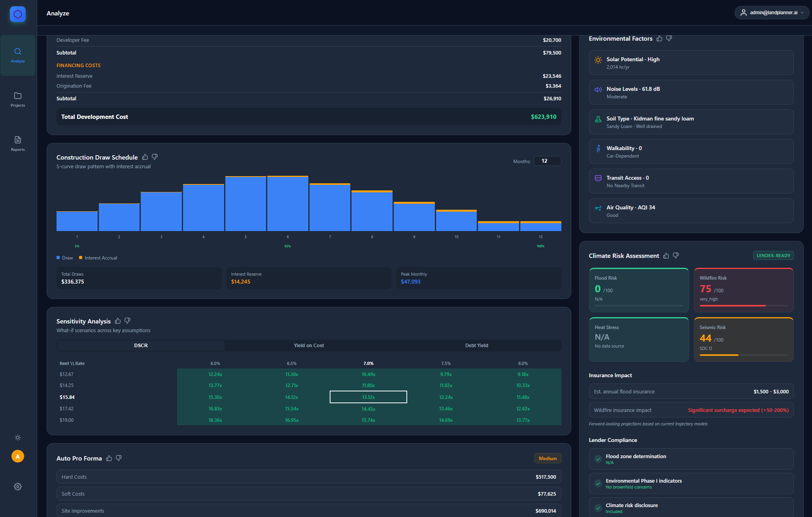Screen dimensions: 812x517
Task: Toggle Interest Accrual legend item
Action: [98, 258]
